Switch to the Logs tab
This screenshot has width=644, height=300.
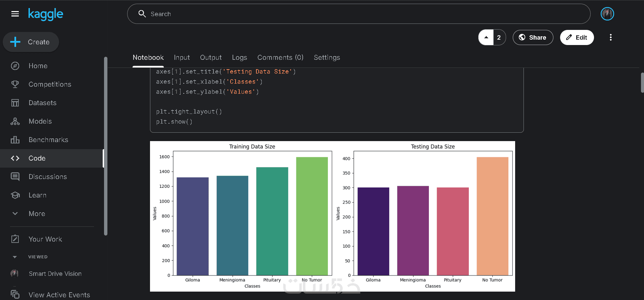[x=239, y=57]
